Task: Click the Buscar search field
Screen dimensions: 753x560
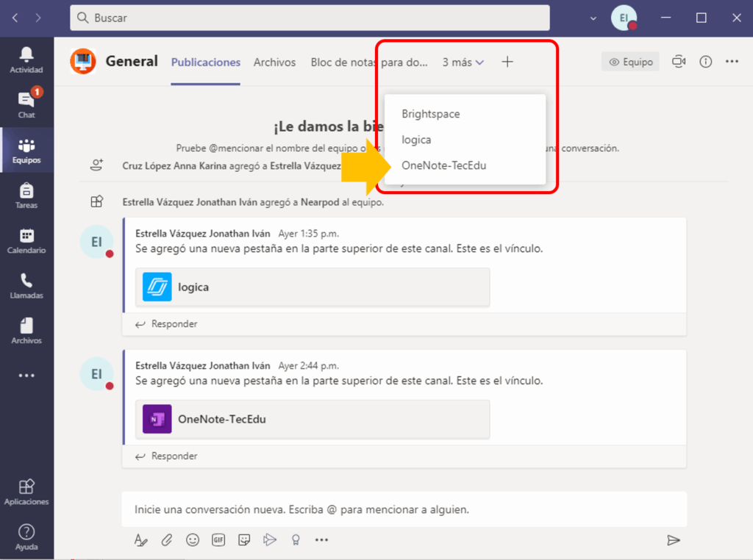Action: point(310,18)
